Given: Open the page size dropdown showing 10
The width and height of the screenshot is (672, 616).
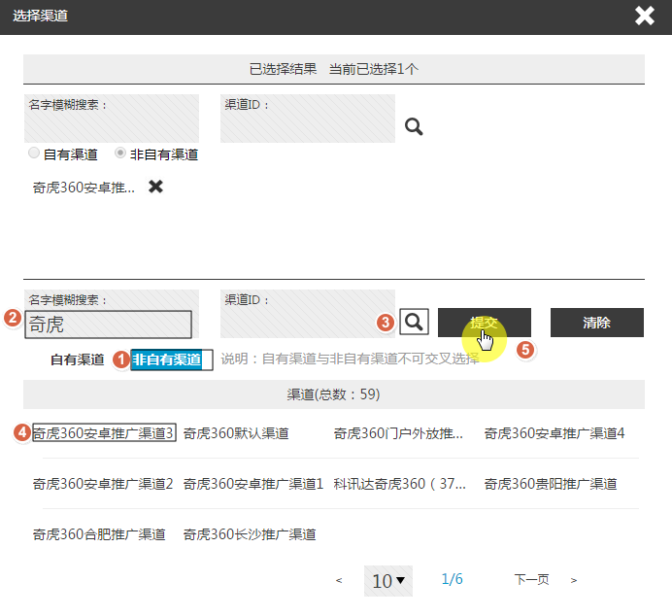Looking at the screenshot, I should pos(388,581).
